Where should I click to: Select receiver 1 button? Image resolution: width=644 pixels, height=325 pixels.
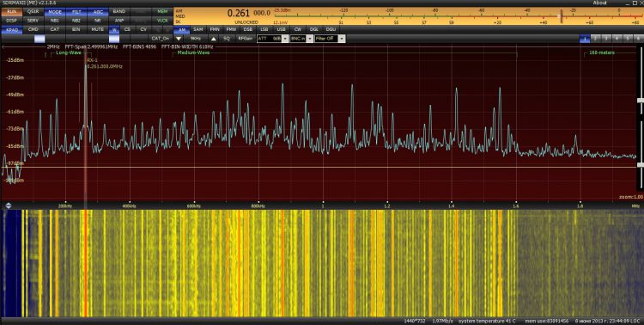click(x=585, y=39)
